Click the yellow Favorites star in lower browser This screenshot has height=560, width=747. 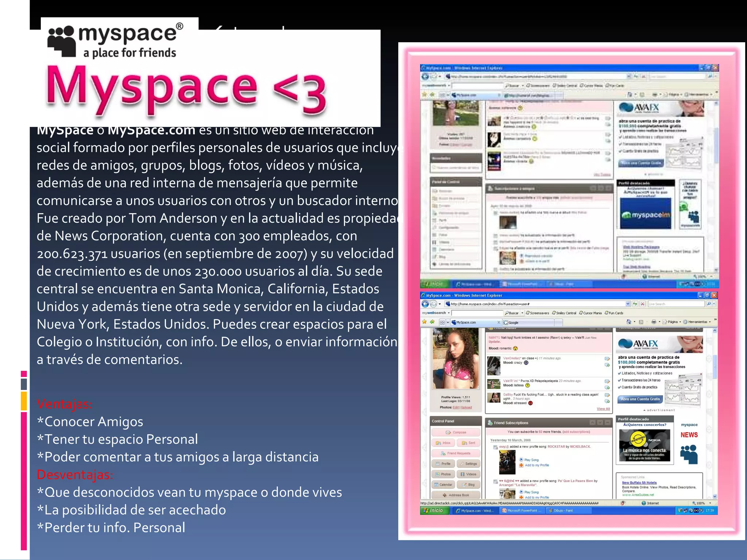425,322
